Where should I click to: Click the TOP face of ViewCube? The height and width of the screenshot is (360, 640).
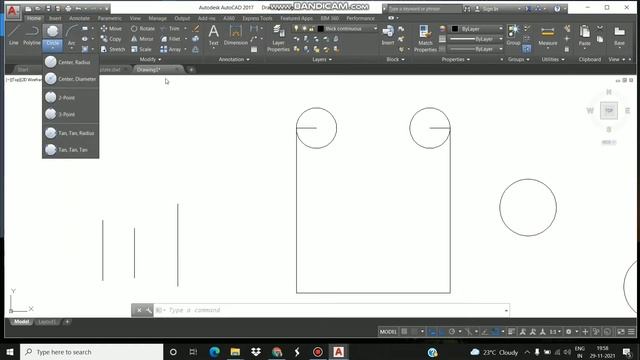[x=609, y=111]
